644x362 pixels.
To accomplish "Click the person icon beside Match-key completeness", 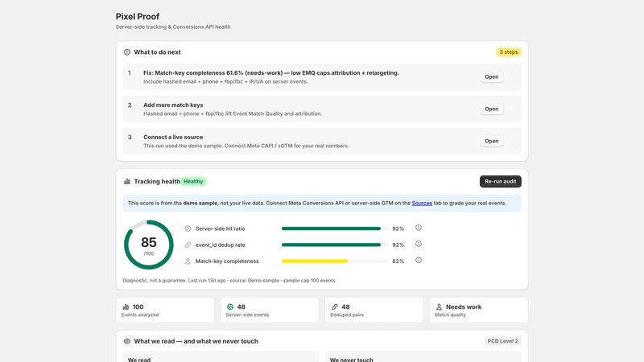I will pos(188,261).
